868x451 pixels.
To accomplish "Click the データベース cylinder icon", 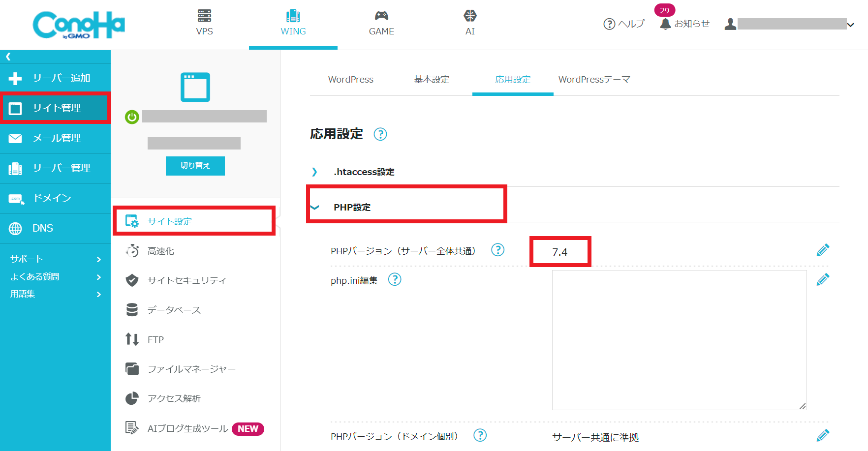I will 132,310.
